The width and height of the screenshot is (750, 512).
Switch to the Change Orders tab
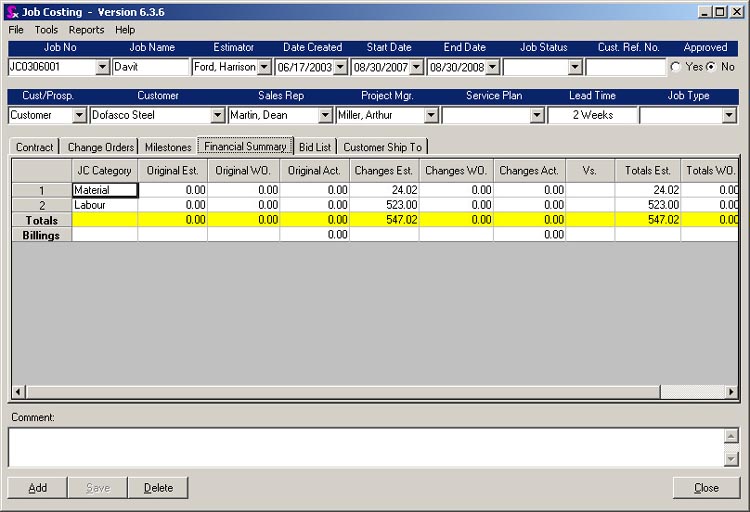[x=100, y=147]
